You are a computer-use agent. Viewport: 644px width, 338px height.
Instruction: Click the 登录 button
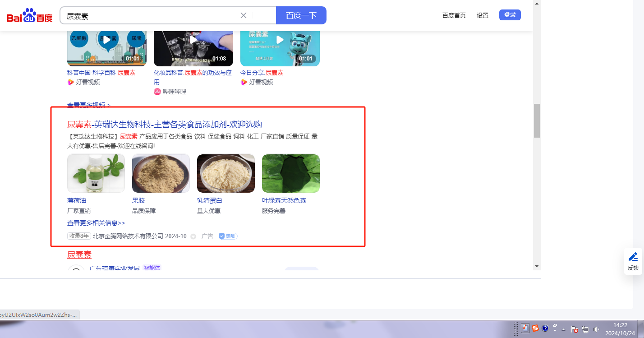pyautogui.click(x=510, y=15)
